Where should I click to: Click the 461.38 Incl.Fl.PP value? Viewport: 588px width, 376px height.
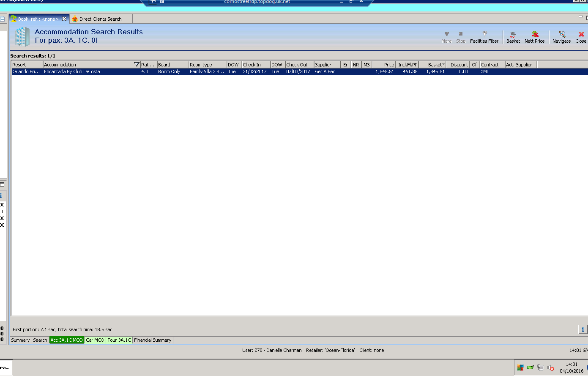point(410,71)
